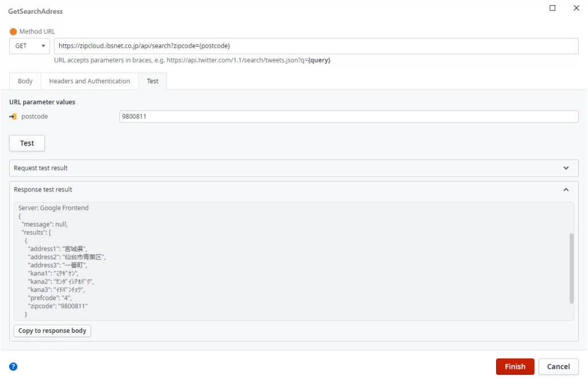Confirm with the Finish button
The image size is (588, 384).
click(515, 366)
